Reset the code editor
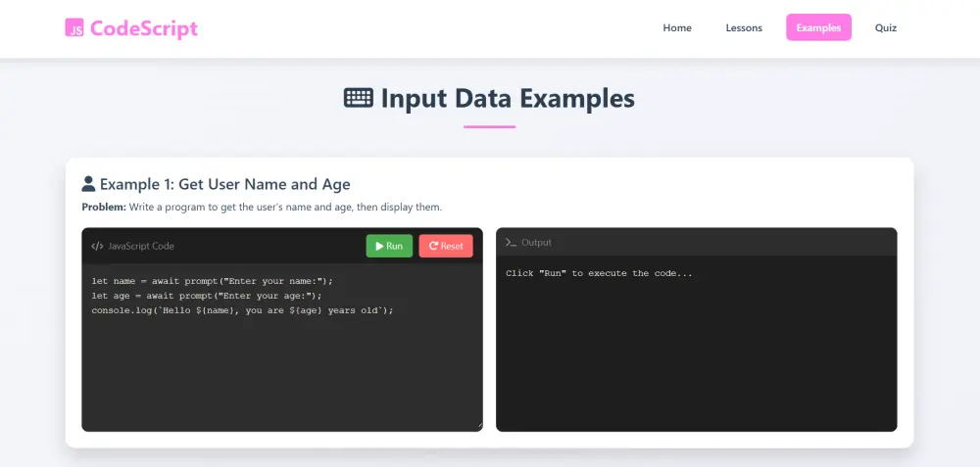980x467 pixels. click(x=446, y=246)
